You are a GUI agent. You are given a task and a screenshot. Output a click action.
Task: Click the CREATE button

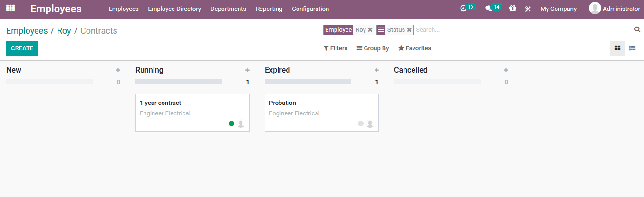point(22,48)
